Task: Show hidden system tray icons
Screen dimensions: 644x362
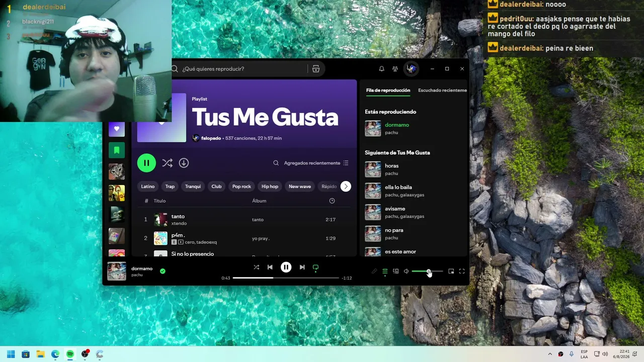Action: [550, 354]
